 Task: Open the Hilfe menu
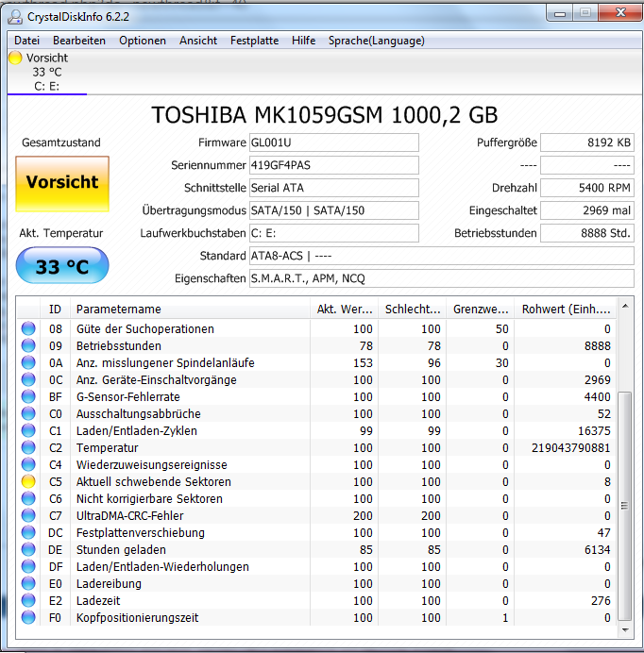303,41
